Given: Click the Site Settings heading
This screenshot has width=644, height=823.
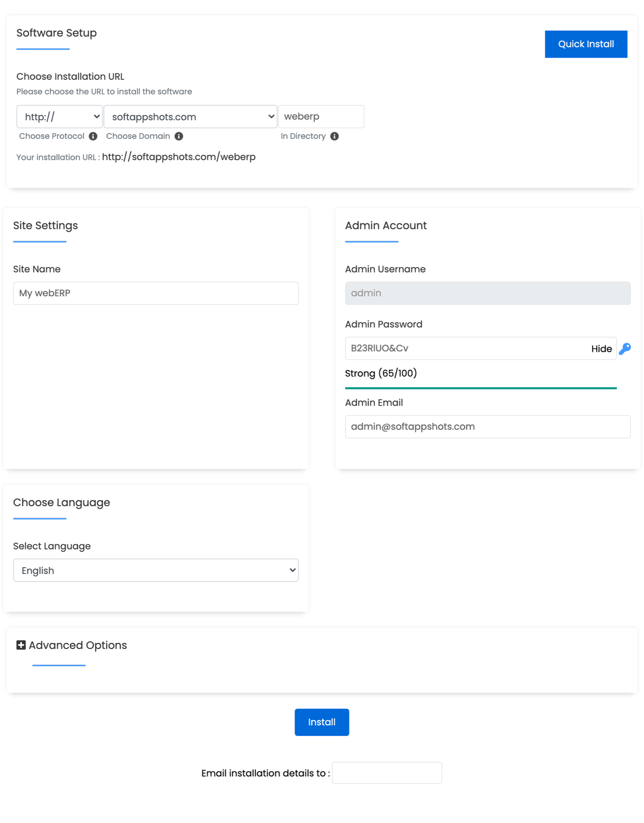Looking at the screenshot, I should tap(45, 226).
